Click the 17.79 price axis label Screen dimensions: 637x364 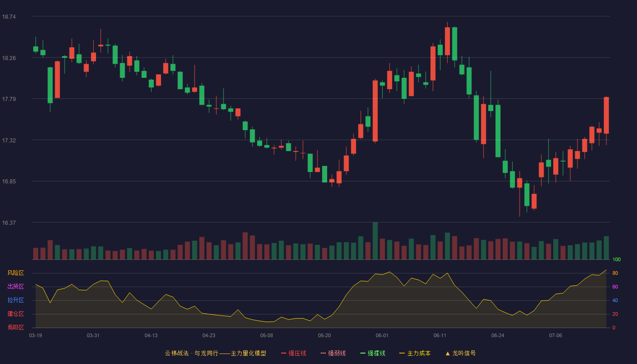pos(9,99)
